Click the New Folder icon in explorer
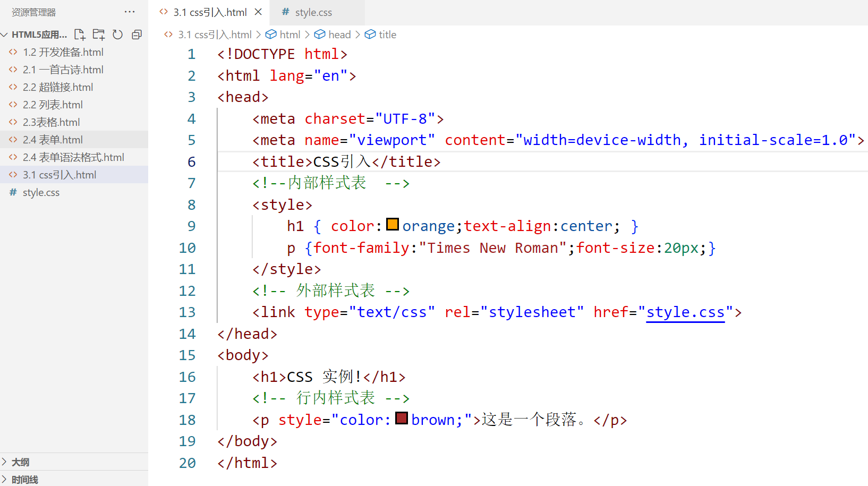868x486 pixels. click(99, 35)
